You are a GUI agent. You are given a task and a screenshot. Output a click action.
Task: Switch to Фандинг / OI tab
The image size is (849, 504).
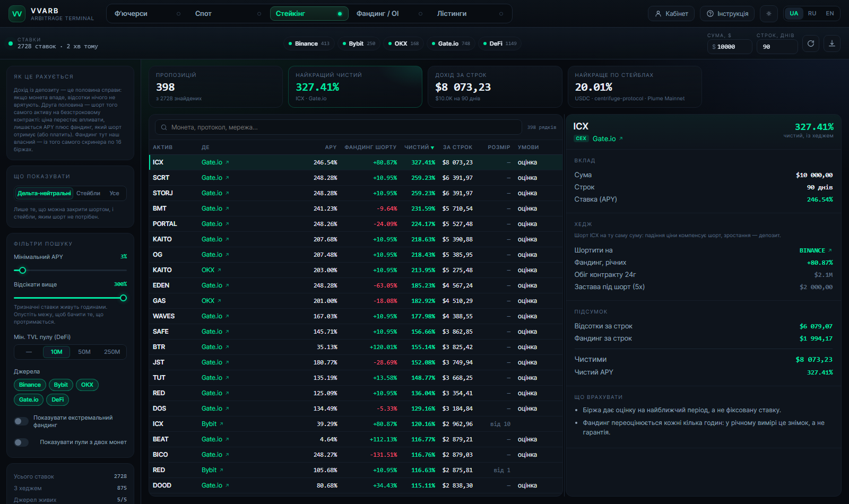389,14
